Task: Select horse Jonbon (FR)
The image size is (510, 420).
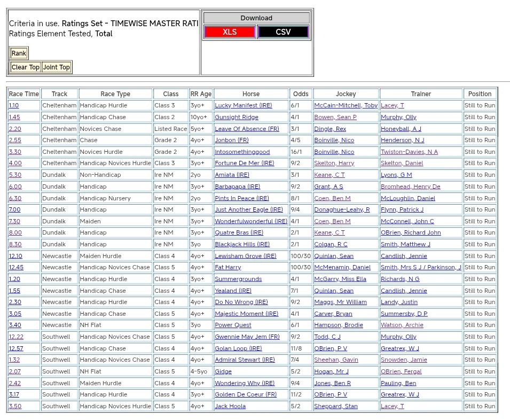Action: tap(232, 141)
